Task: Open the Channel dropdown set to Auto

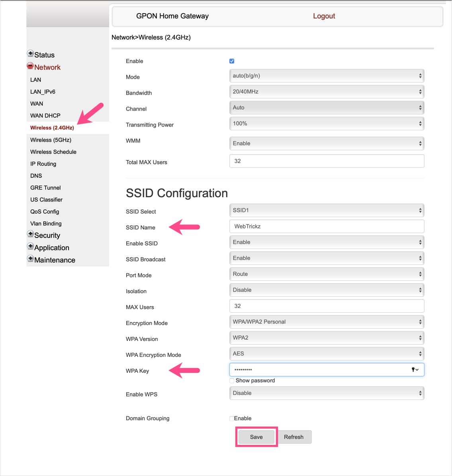Action: pyautogui.click(x=327, y=108)
